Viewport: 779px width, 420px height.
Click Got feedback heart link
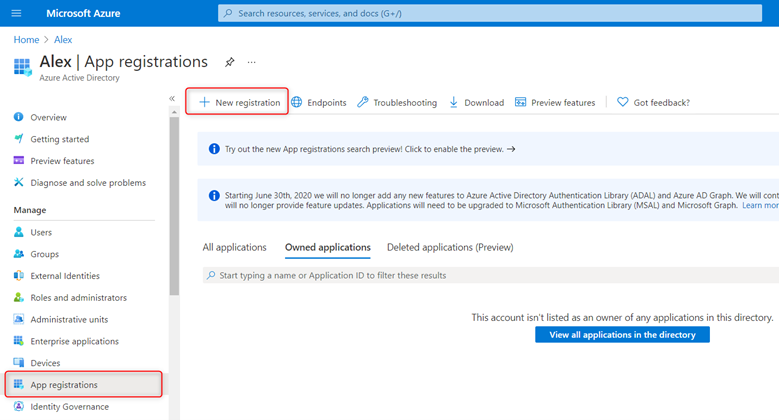[x=653, y=102]
